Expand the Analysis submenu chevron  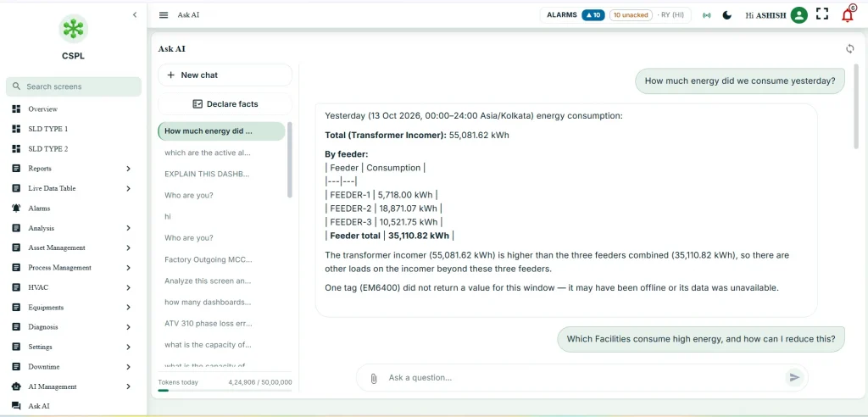coord(129,228)
